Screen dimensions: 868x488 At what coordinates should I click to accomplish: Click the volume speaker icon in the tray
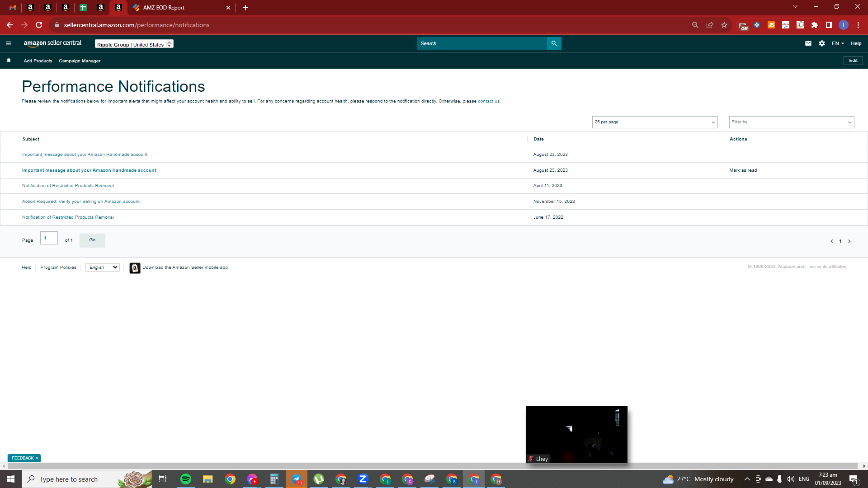tap(790, 479)
